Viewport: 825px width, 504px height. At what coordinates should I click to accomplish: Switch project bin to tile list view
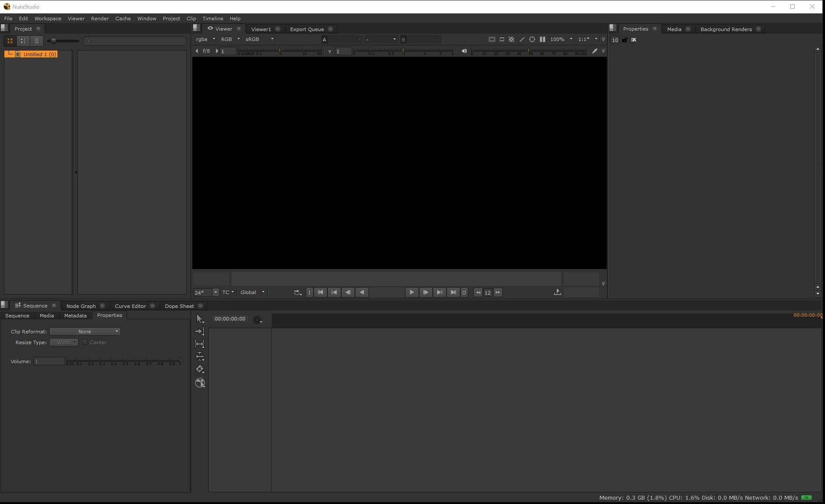[23, 41]
